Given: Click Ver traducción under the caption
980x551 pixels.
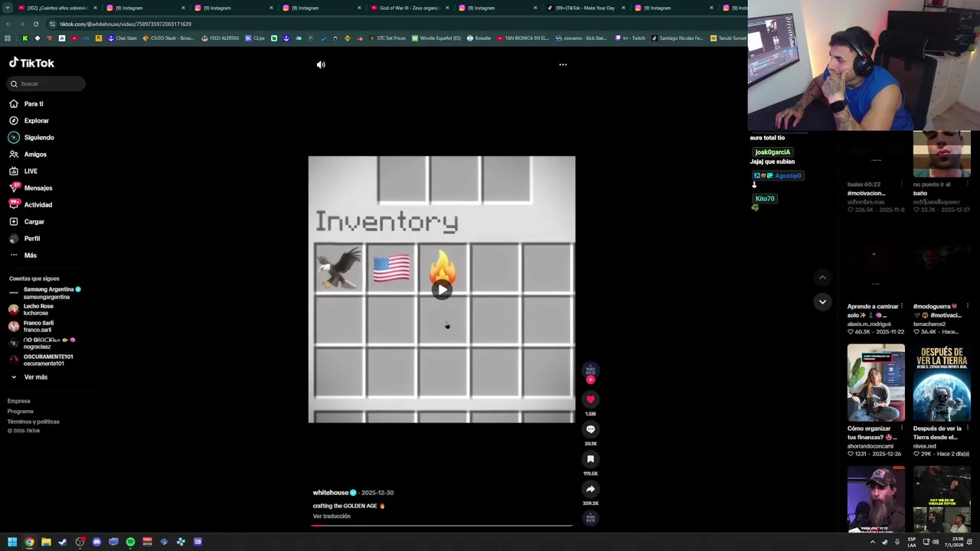Looking at the screenshot, I should click(x=332, y=517).
